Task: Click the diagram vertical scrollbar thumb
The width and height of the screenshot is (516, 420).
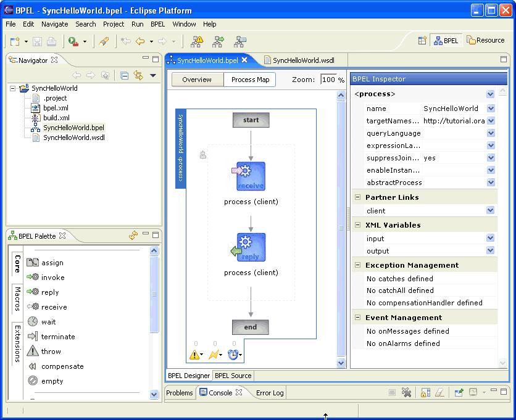Action: point(341,228)
